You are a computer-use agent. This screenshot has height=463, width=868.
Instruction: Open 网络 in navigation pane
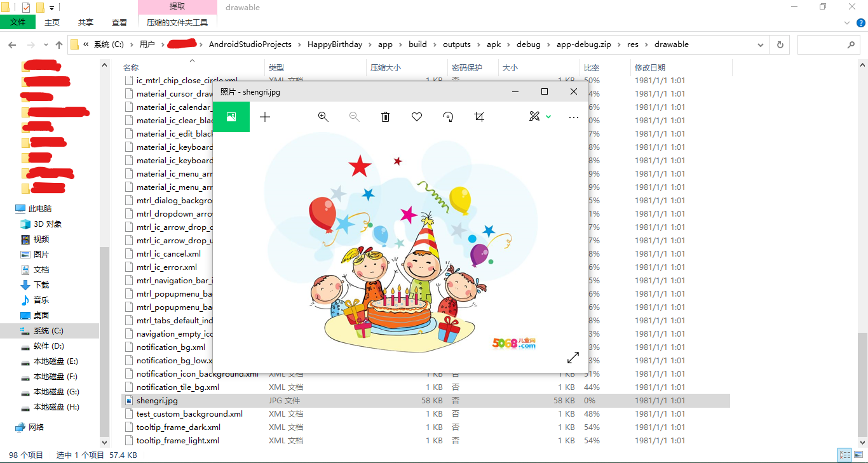pyautogui.click(x=36, y=427)
